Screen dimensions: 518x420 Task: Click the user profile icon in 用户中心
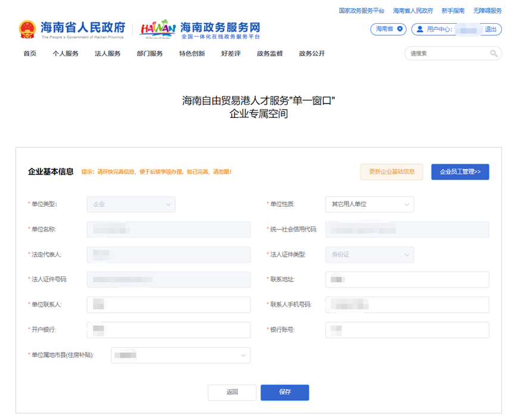click(x=420, y=29)
